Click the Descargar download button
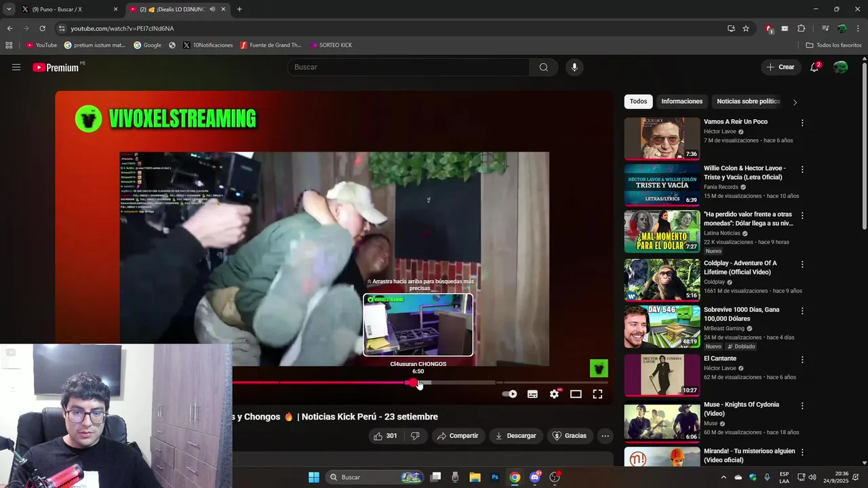 pyautogui.click(x=516, y=436)
